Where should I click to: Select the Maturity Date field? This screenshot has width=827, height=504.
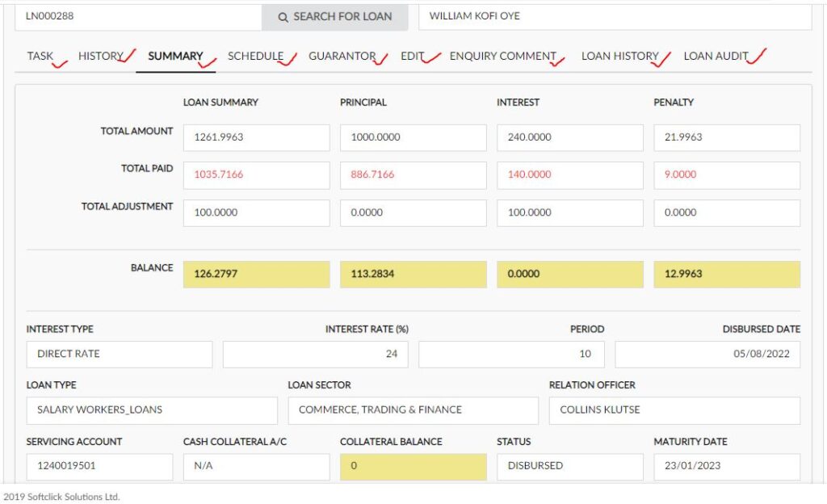(726, 466)
